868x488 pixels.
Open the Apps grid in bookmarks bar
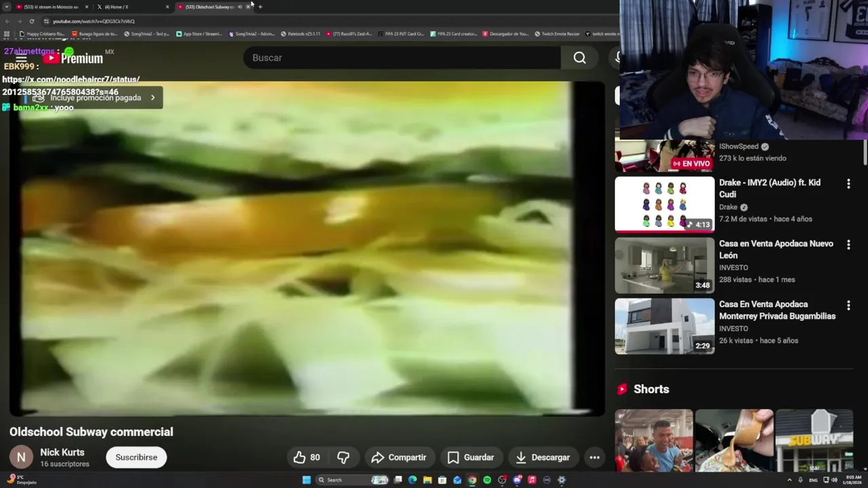7,34
